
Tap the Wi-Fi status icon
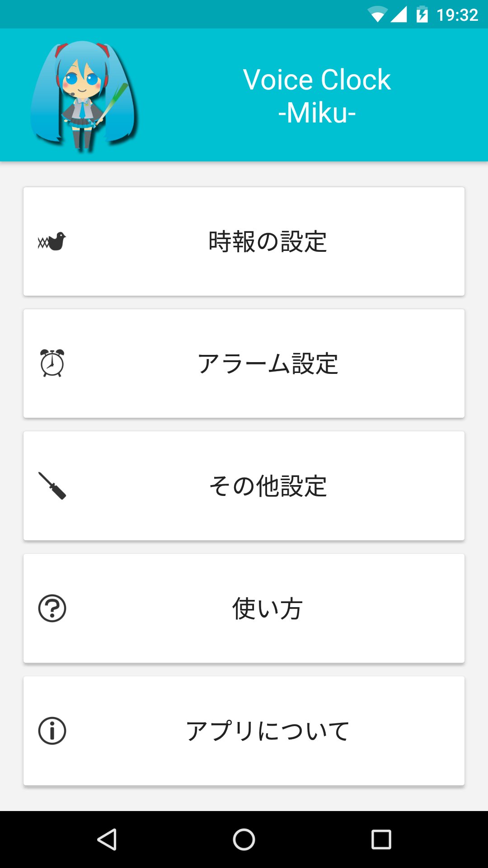pos(377,14)
